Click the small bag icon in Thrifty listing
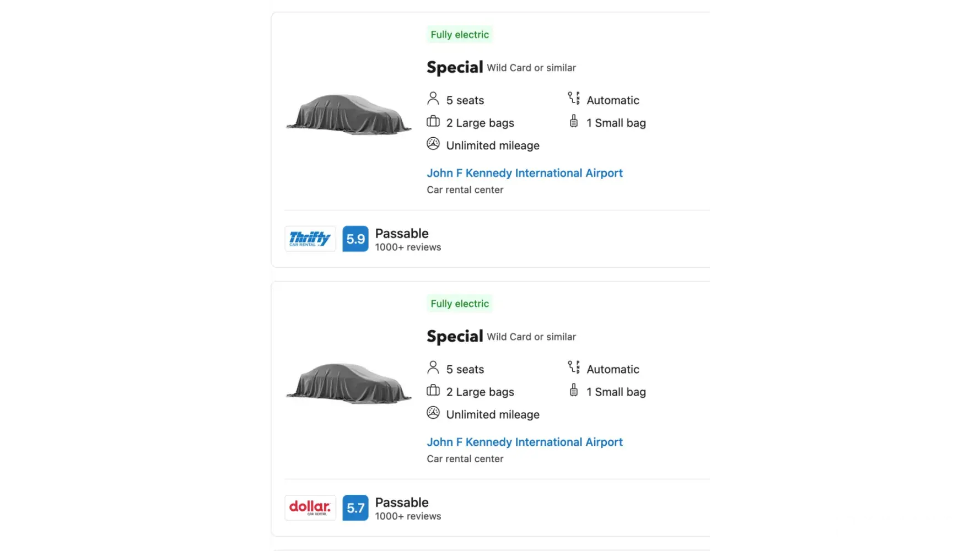980x551 pixels. [x=574, y=121]
